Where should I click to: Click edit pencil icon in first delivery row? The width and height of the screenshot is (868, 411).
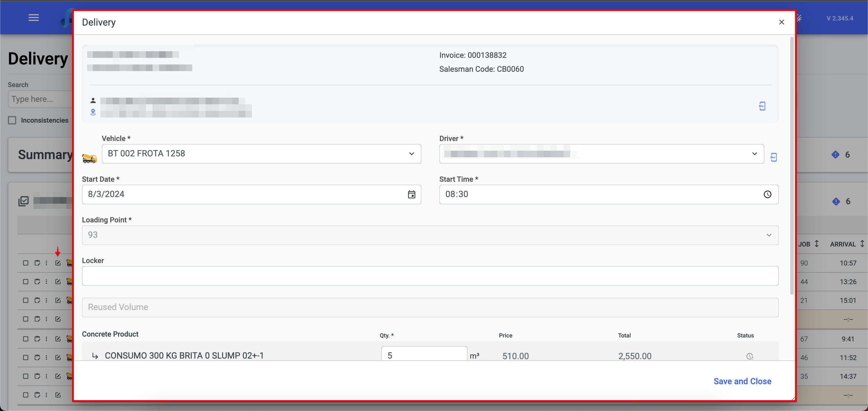[58, 263]
